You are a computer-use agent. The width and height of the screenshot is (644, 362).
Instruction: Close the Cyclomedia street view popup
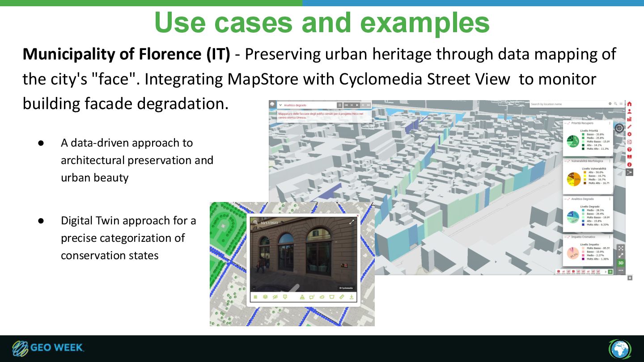pyautogui.click(x=358, y=215)
